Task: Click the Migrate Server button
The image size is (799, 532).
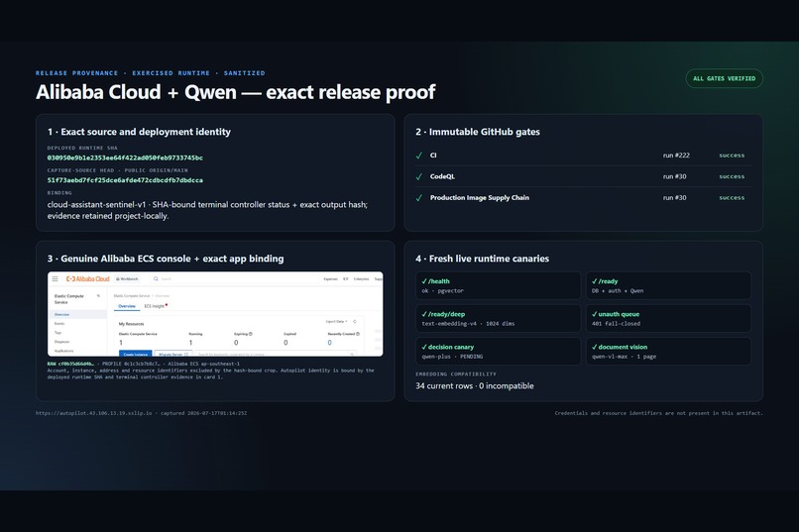Action: pos(173,354)
